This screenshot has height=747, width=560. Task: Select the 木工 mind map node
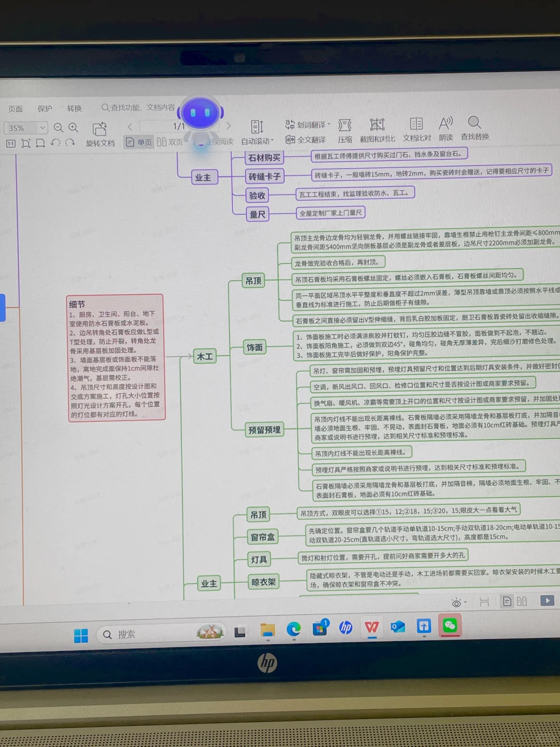205,356
